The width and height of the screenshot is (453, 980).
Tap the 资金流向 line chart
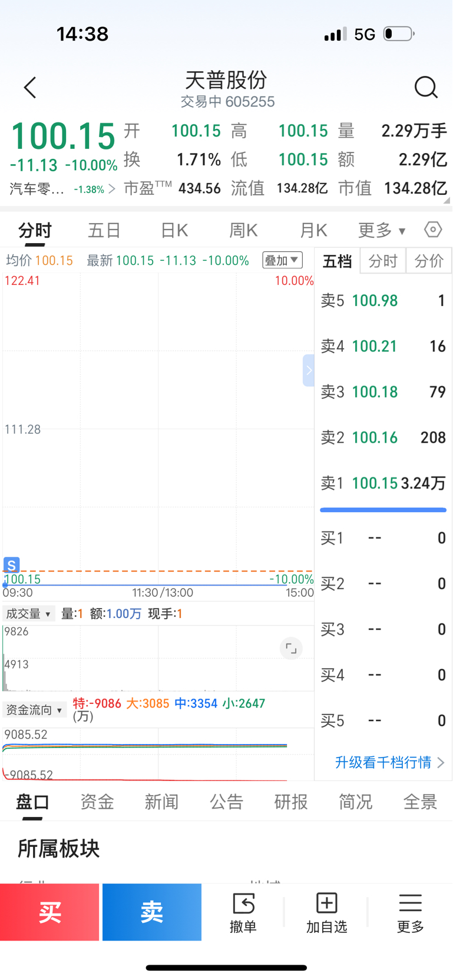tap(158, 755)
